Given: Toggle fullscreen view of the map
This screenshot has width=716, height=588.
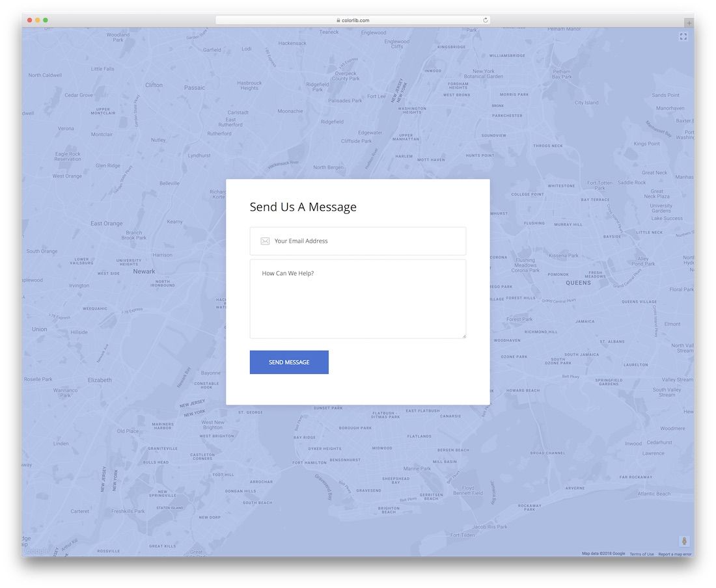Looking at the screenshot, I should (683, 36).
